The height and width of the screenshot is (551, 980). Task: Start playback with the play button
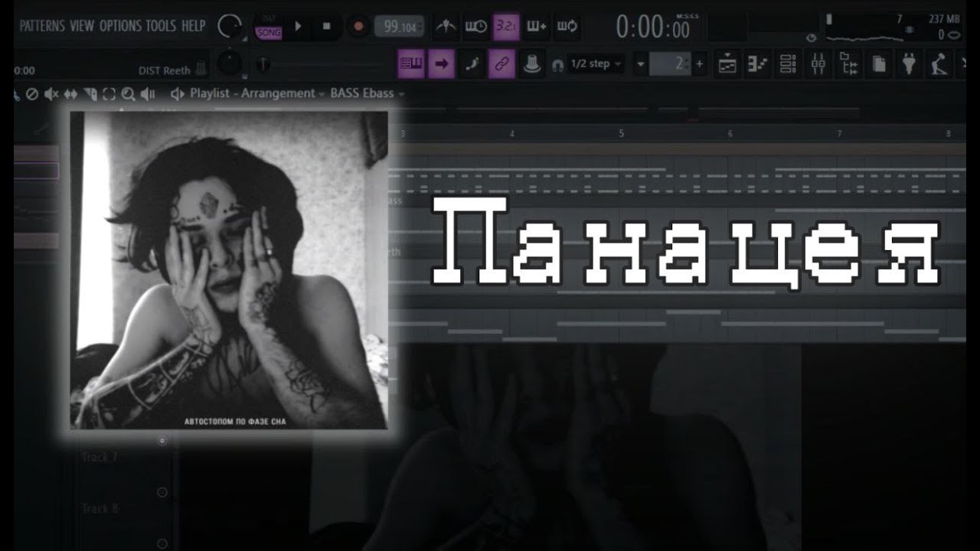click(298, 26)
